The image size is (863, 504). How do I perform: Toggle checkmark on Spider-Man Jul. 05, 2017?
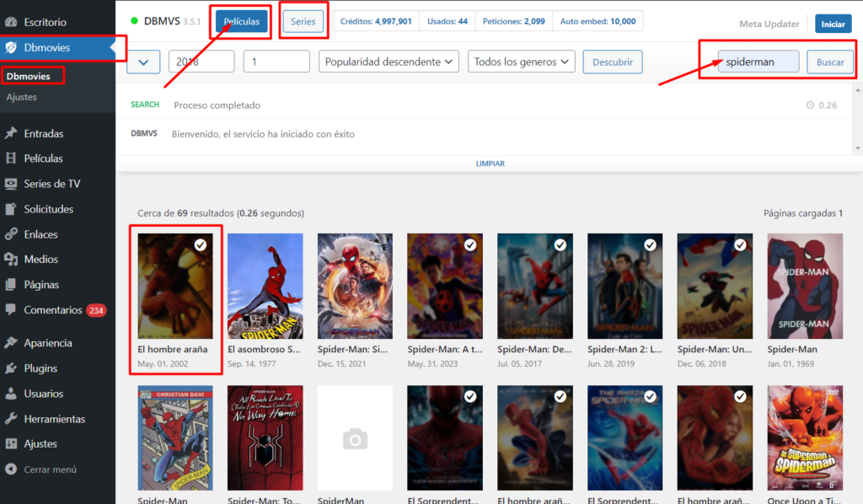(x=560, y=245)
